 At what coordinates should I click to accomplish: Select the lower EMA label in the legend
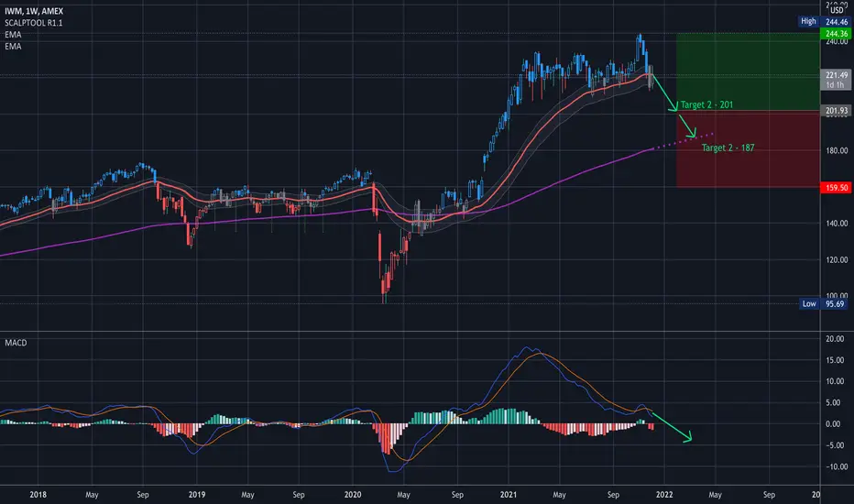13,47
